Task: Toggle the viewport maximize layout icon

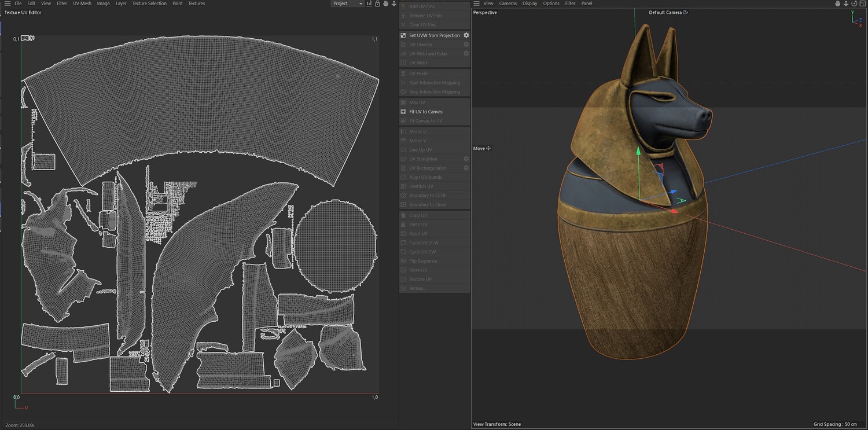Action: pos(862,3)
